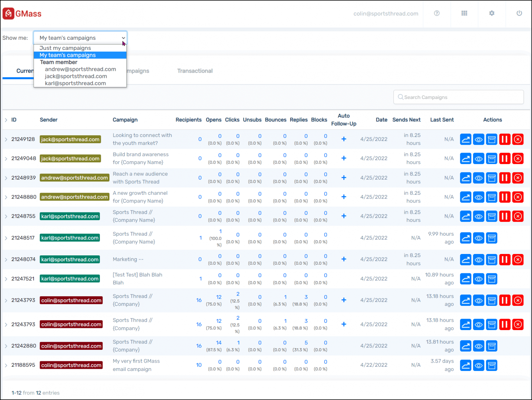Click the apps grid icon in the header

click(x=464, y=13)
